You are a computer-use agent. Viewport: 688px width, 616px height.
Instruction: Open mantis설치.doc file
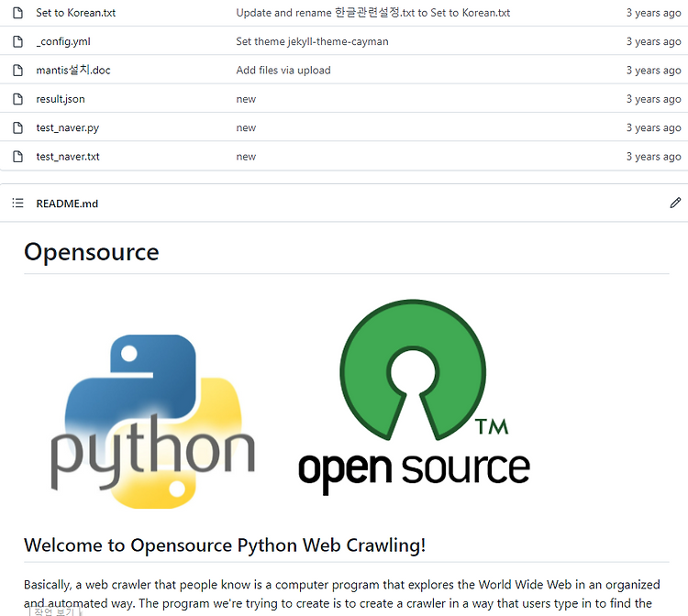(73, 71)
